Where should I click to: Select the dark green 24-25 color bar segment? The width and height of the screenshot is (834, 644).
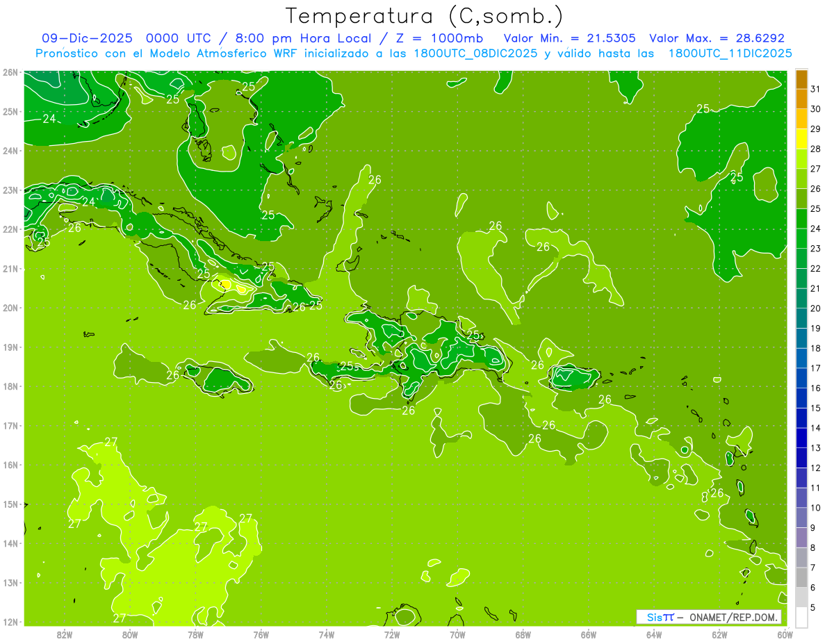(801, 219)
